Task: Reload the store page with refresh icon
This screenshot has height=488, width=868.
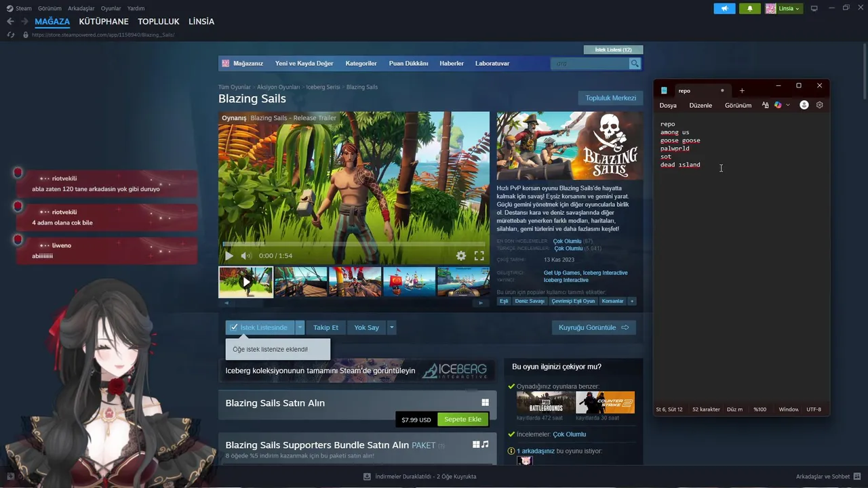Action: point(11,35)
